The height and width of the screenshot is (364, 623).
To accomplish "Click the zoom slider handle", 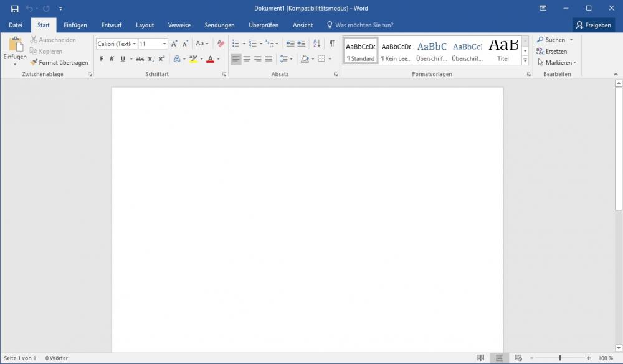I will tap(560, 358).
